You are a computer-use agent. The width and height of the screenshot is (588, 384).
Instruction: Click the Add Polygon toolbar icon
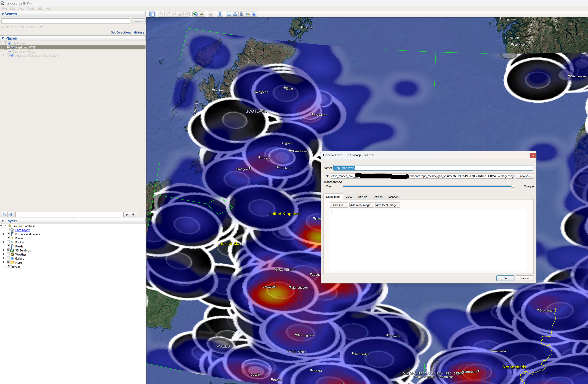(x=168, y=14)
